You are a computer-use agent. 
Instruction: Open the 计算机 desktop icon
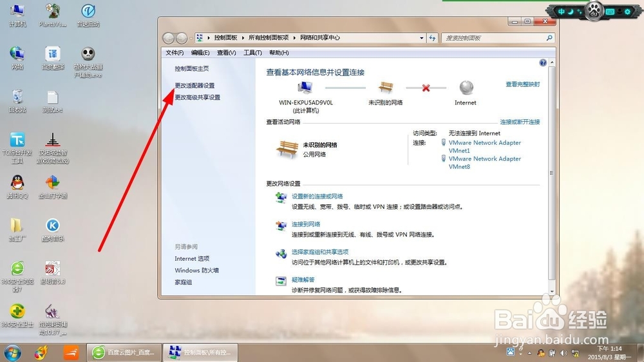pos(17,15)
